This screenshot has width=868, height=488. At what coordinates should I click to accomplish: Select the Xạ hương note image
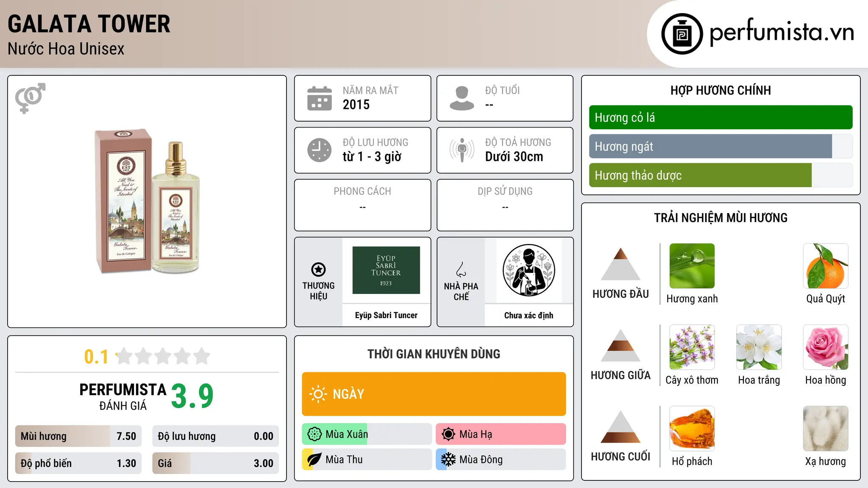click(x=826, y=429)
